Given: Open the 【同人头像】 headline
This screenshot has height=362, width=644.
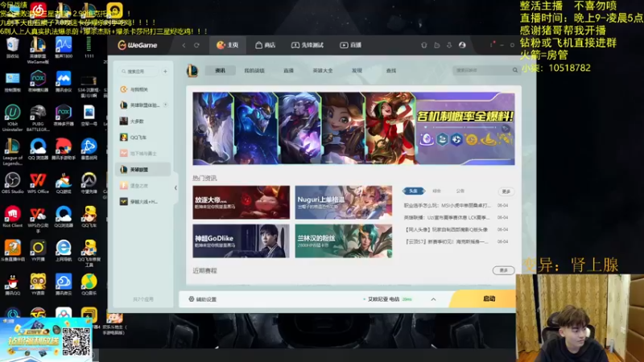Looking at the screenshot, I should point(446,229).
